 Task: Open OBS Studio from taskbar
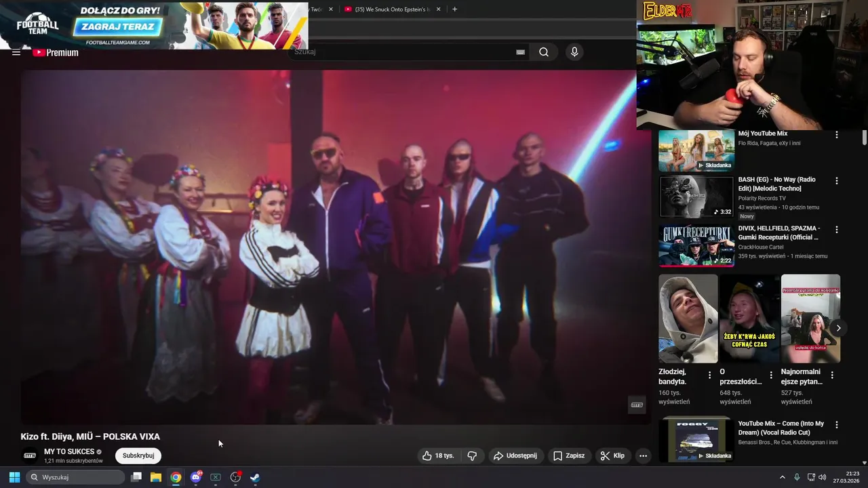point(235,477)
